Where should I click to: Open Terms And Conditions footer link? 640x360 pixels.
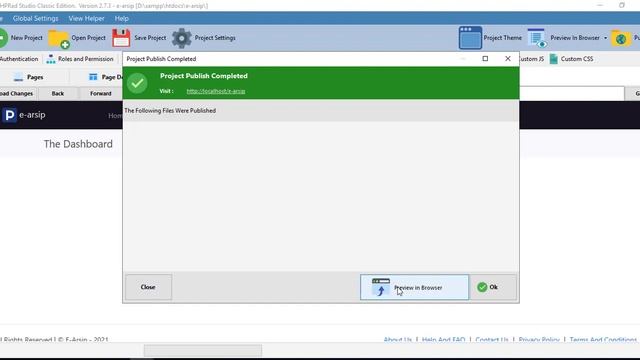pyautogui.click(x=603, y=340)
